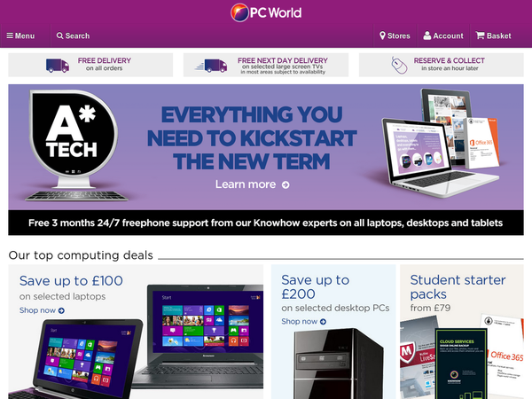The height and width of the screenshot is (399, 532).
Task: Click the Account person icon
Action: 427,35
